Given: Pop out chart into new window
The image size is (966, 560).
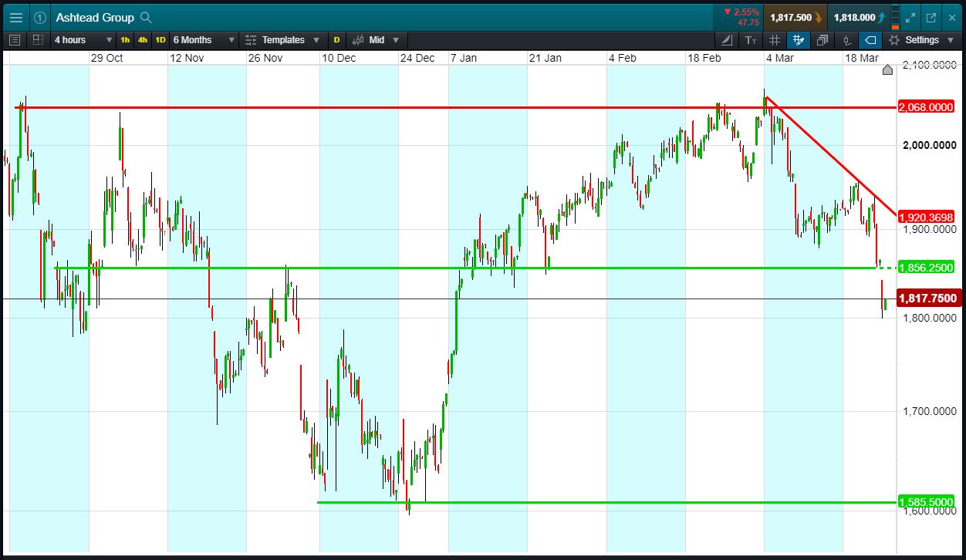Looking at the screenshot, I should (x=931, y=17).
